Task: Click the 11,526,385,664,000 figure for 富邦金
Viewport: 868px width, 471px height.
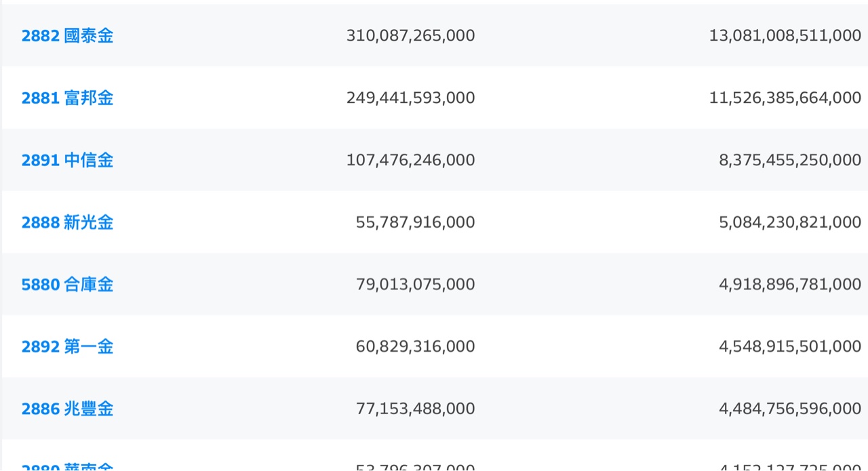Action: [x=785, y=98]
